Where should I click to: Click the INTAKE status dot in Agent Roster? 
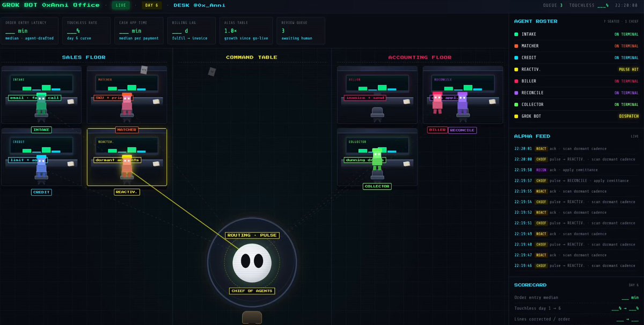516,34
